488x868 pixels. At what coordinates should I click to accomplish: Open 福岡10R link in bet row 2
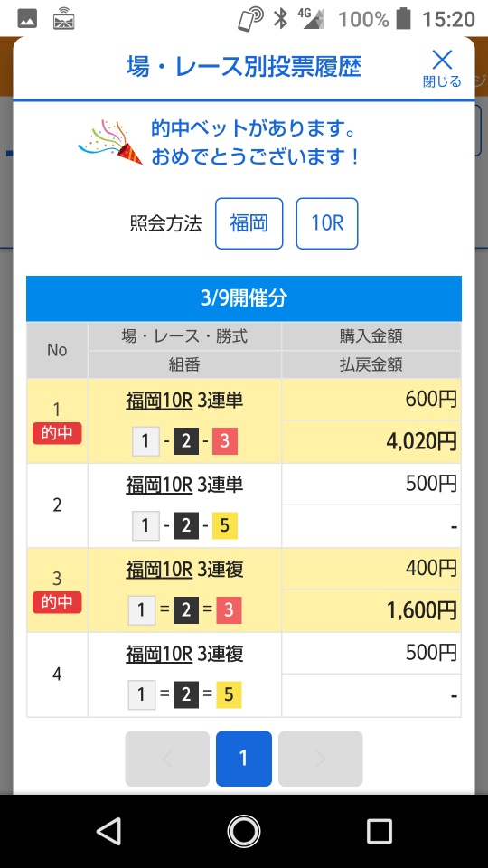159,485
